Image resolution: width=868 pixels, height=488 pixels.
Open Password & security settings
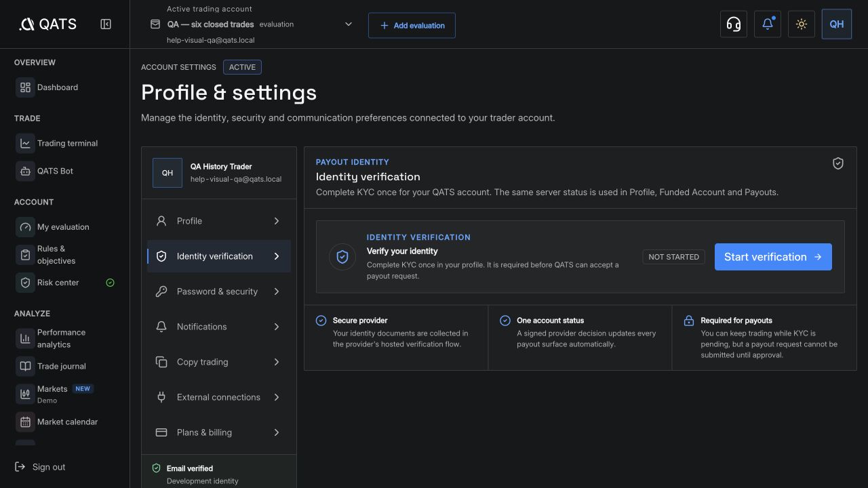[x=219, y=291]
